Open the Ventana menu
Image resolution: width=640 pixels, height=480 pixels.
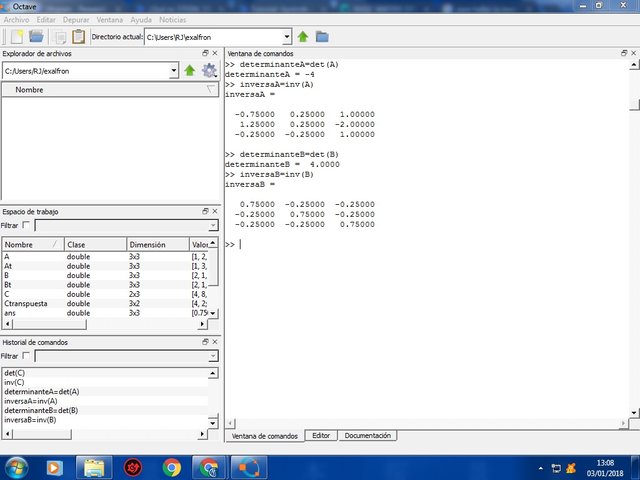[110, 20]
